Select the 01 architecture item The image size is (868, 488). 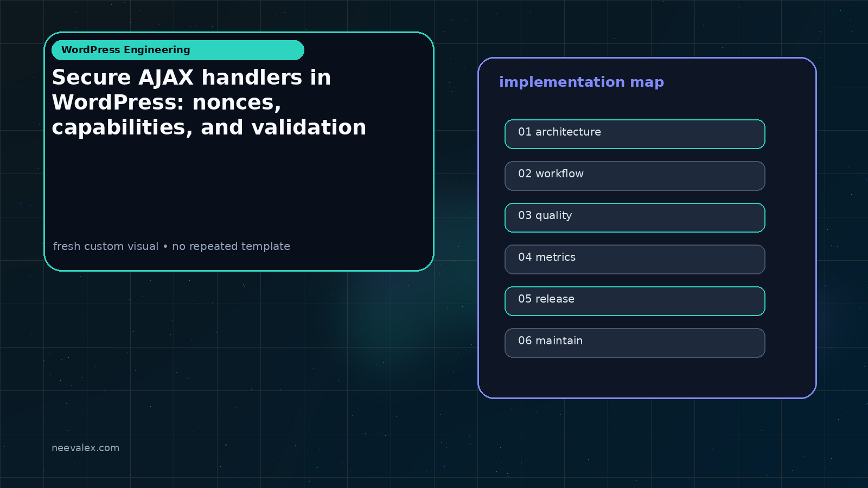point(635,134)
